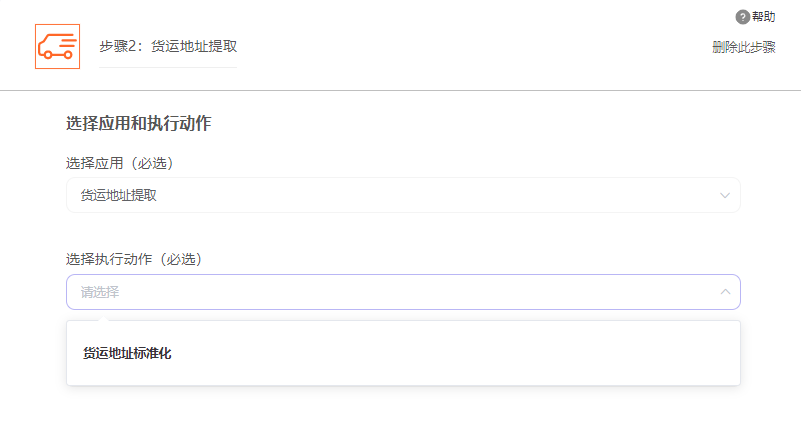Click the down chevron in 选择应用 field

click(x=725, y=195)
